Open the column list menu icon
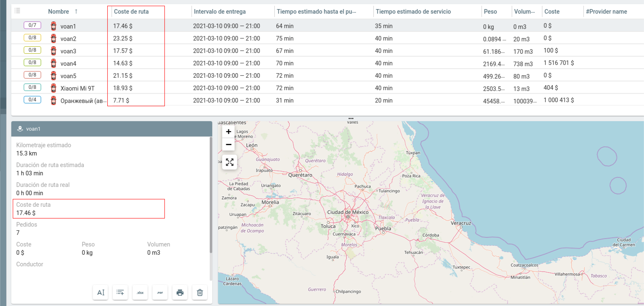Screen dimensions: 644x306 click(17, 11)
